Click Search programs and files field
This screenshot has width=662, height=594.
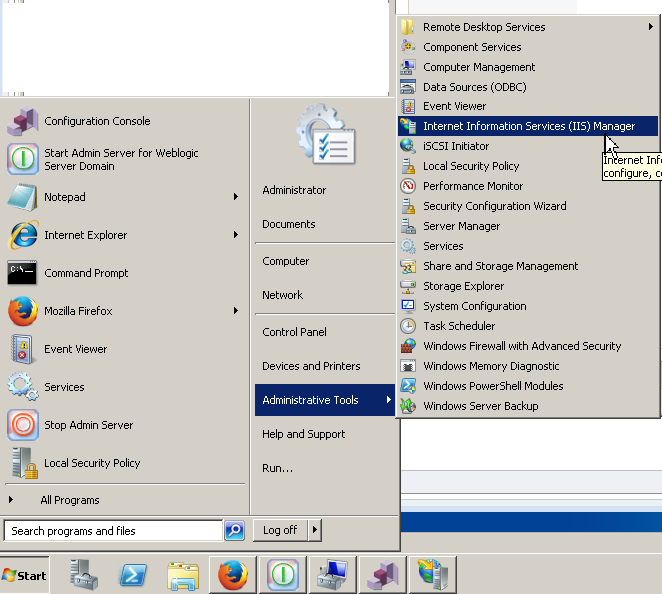(x=113, y=531)
